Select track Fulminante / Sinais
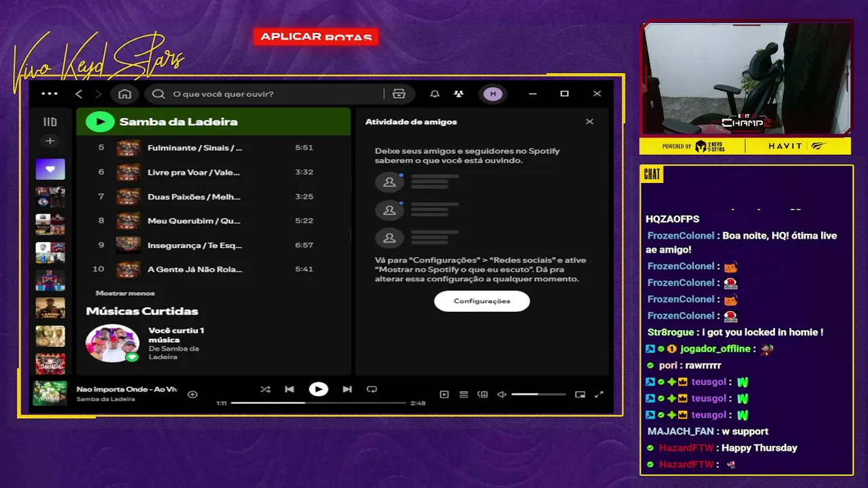The height and width of the screenshot is (488, 868). (x=195, y=148)
